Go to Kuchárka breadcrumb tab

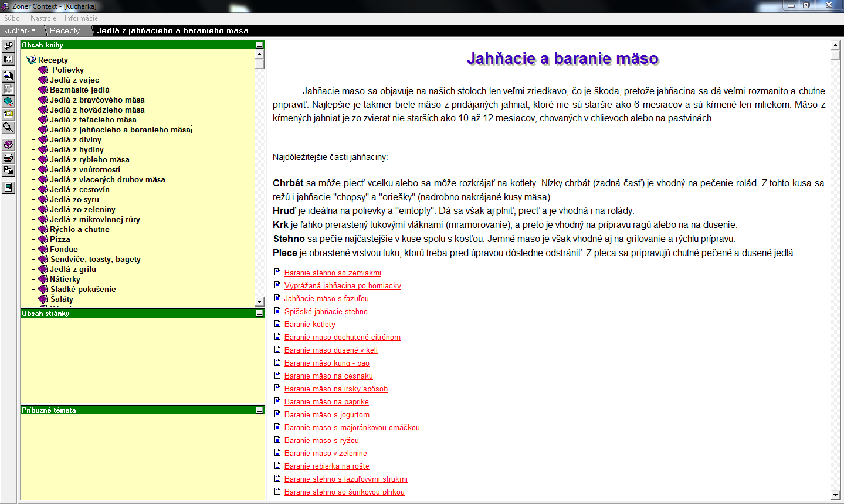pos(19,30)
